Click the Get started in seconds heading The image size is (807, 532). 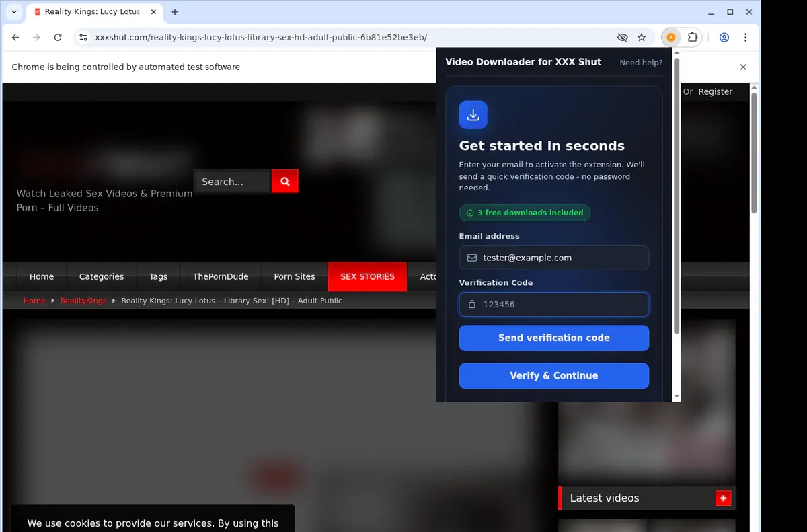542,146
